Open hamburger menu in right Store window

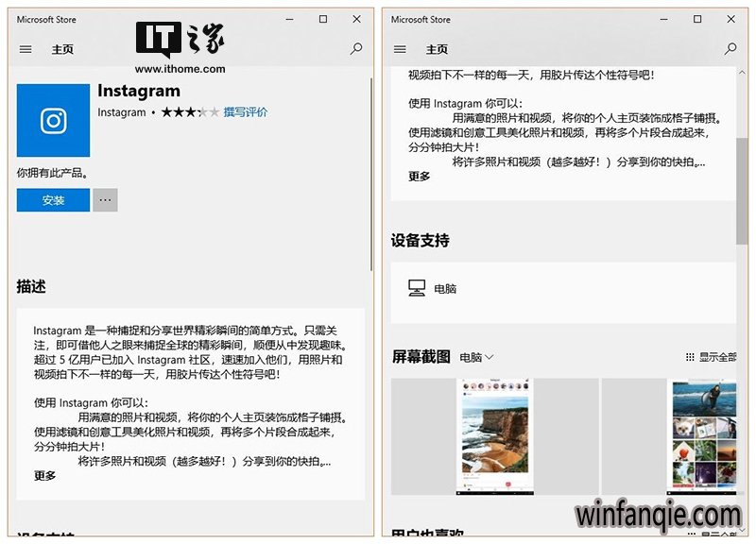click(x=400, y=49)
